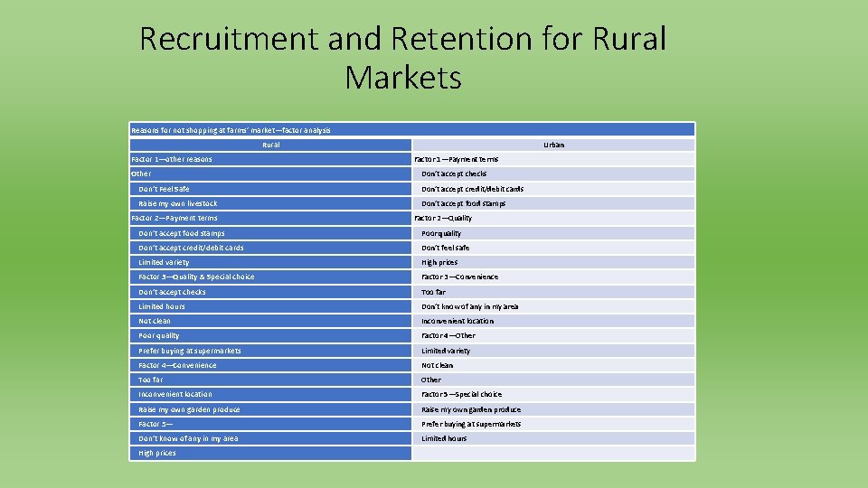The height and width of the screenshot is (488, 868).
Task: Select 'High prices' in Rural column
Action: point(270,453)
